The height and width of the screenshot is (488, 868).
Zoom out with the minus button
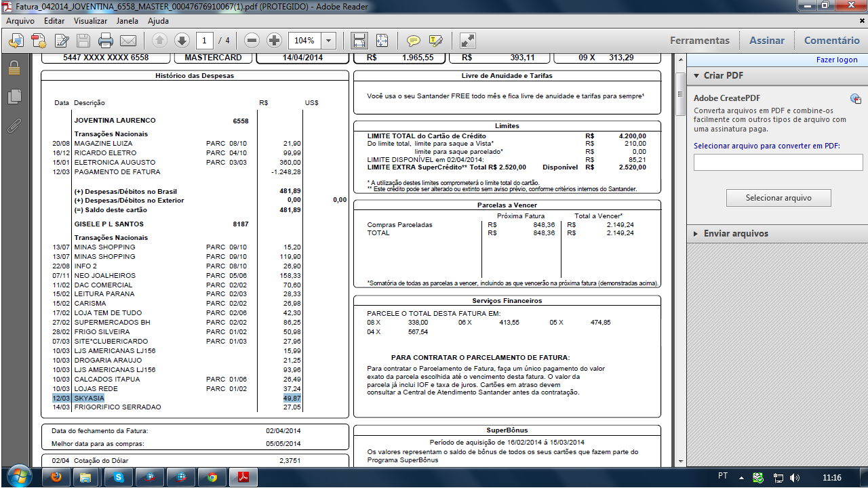tap(252, 41)
